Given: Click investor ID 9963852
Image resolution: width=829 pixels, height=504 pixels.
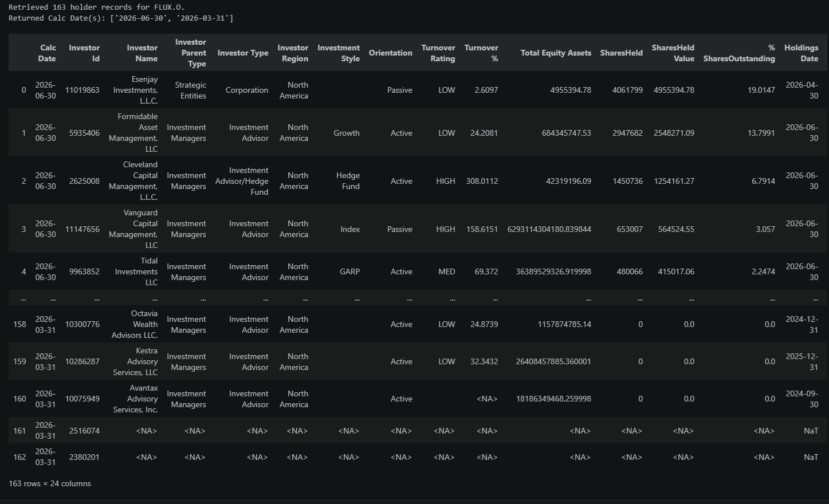Looking at the screenshot, I should (x=84, y=271).
